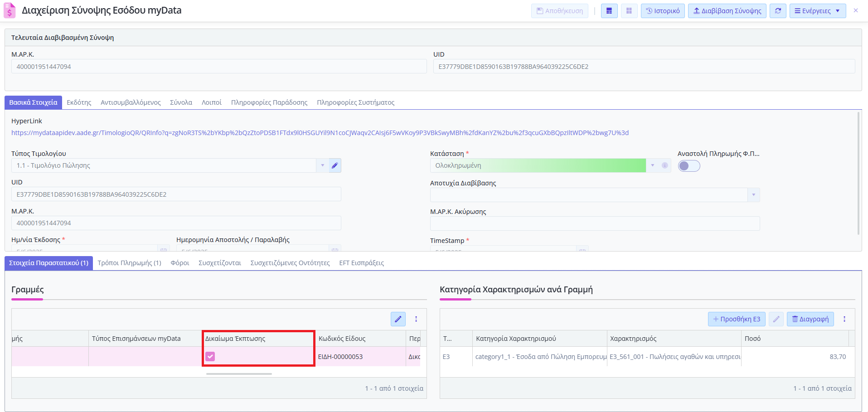
Task: Click the myData invoice logo icon
Action: [x=10, y=10]
